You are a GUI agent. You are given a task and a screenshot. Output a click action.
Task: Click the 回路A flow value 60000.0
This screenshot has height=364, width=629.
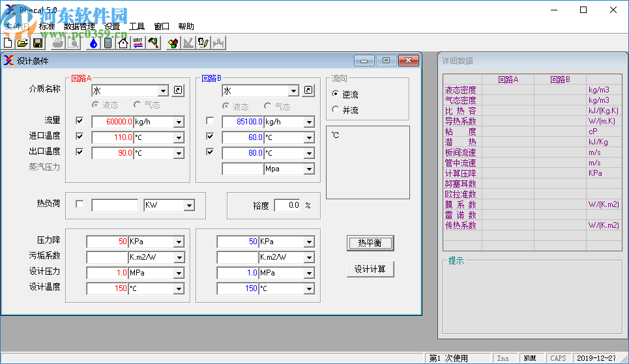(113, 122)
